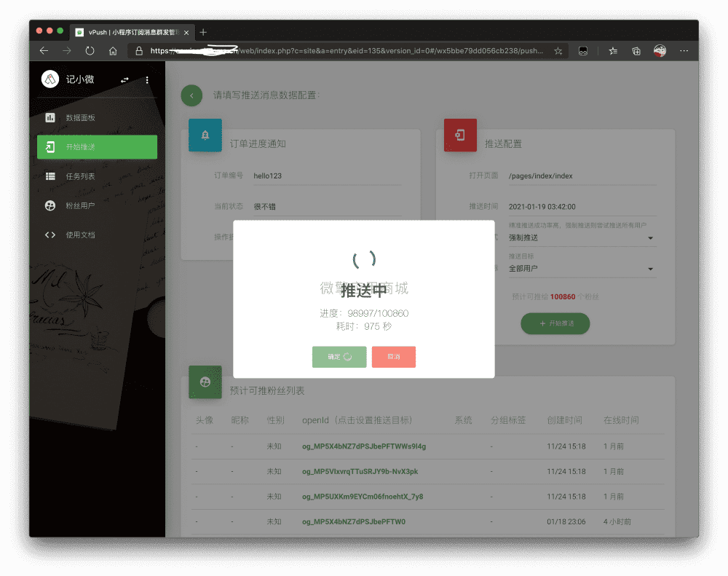Click the 100860 fans count text
Screen dimensions: 728x576
point(563,297)
